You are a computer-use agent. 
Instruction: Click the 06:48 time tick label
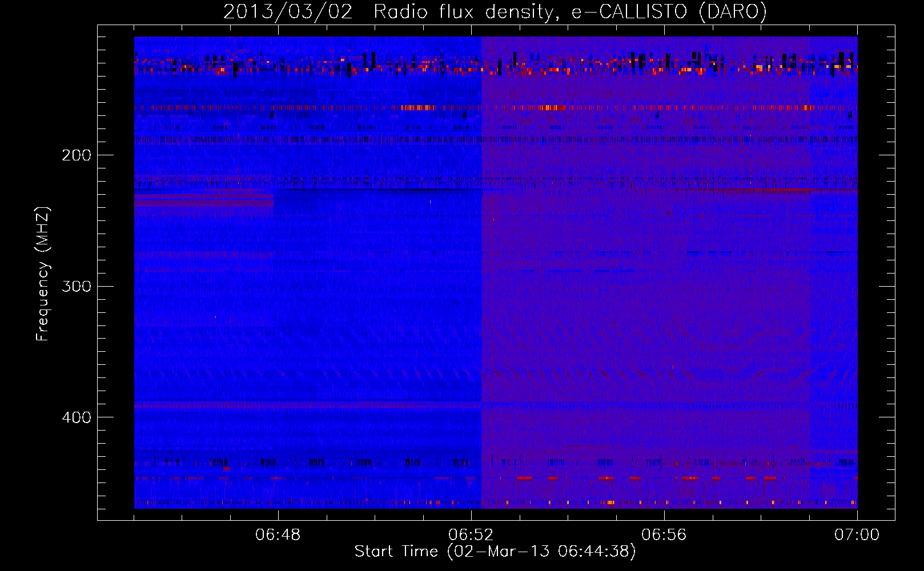coord(278,535)
